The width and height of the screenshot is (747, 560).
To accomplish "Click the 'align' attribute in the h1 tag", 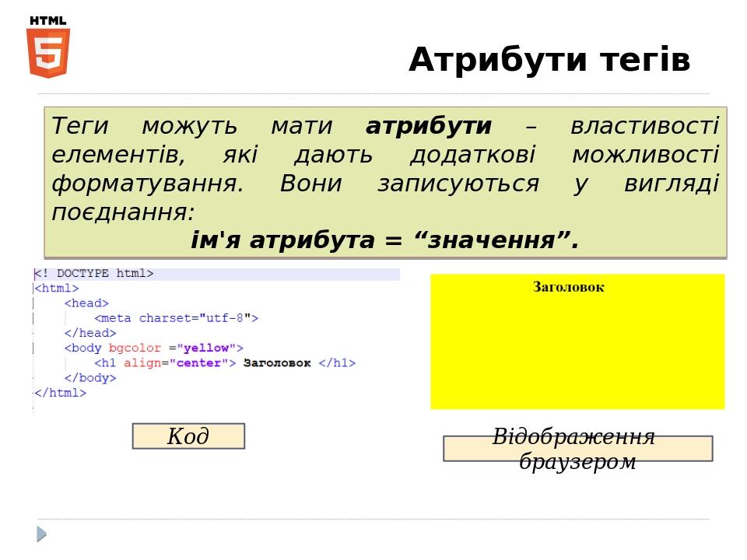I will pyautogui.click(x=142, y=363).
